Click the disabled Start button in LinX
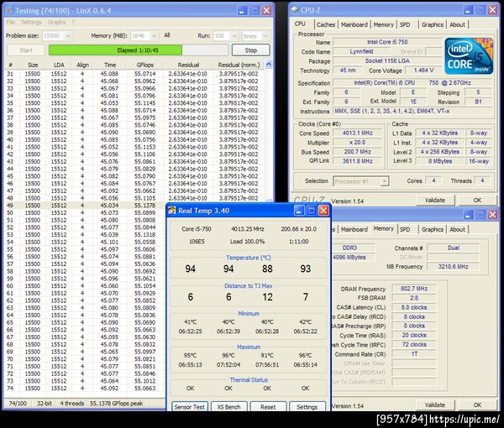This screenshot has width=504, height=428. (x=26, y=50)
